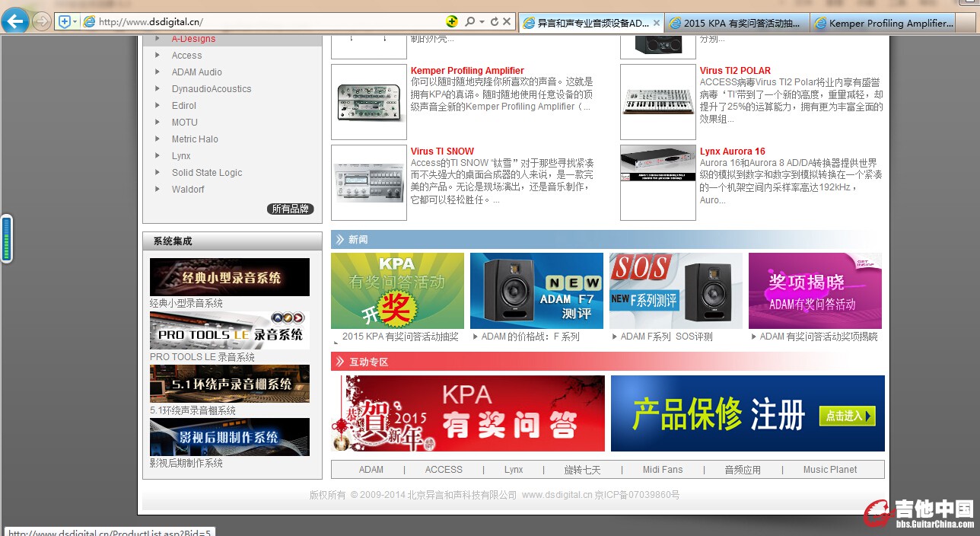Click the Kemper Profiling Amplifier product image
The image size is (980, 536).
click(x=369, y=102)
